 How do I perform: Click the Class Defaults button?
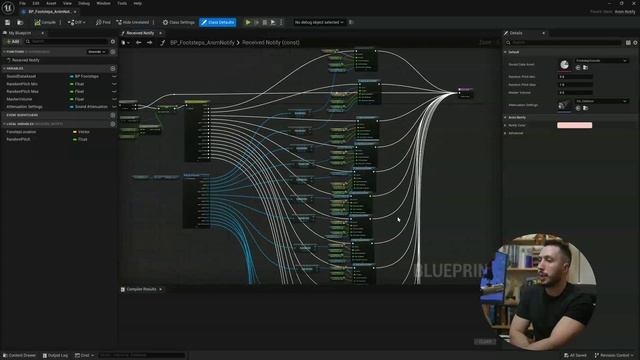pyautogui.click(x=218, y=22)
